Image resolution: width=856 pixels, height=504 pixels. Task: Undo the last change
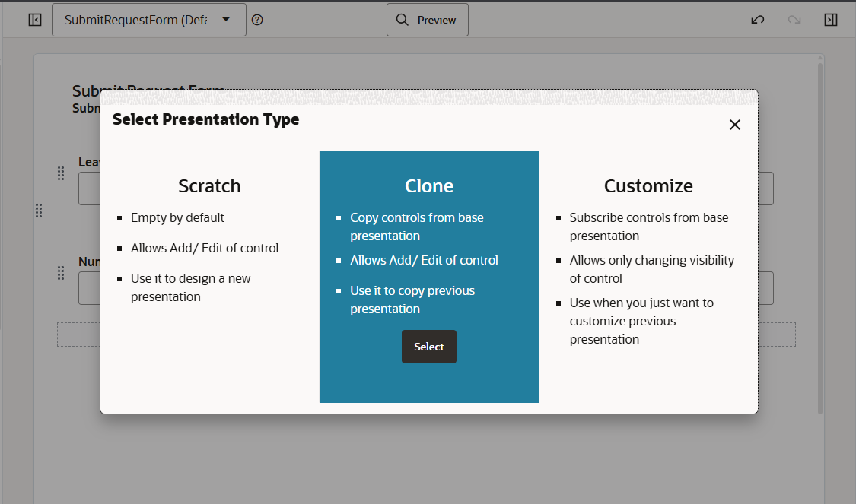click(757, 20)
